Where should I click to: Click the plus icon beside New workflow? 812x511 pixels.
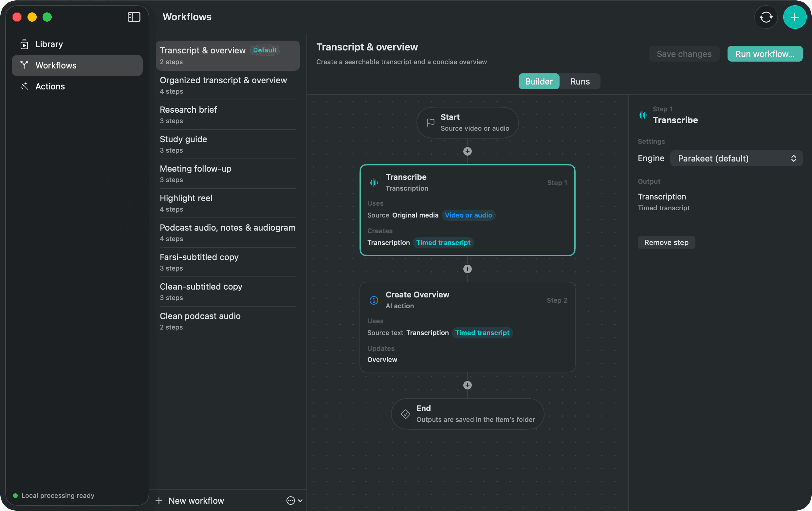pos(159,501)
